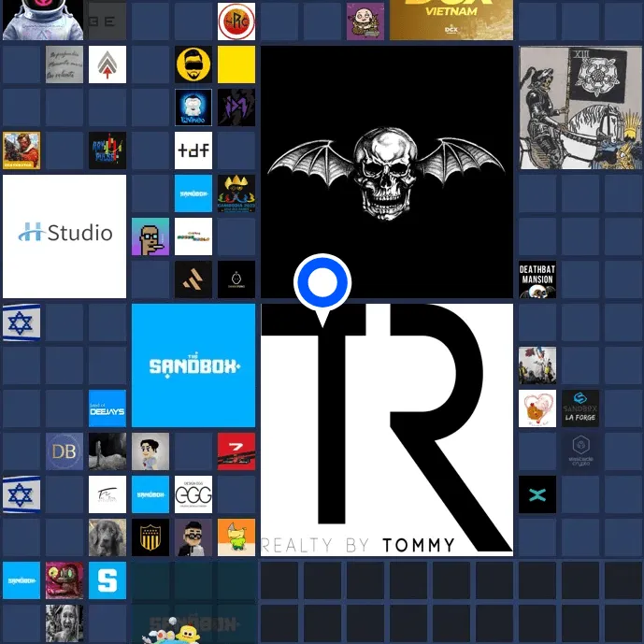Open the gold-framed bearded man portrait tile
This screenshot has width=644, height=644.
click(x=21, y=150)
